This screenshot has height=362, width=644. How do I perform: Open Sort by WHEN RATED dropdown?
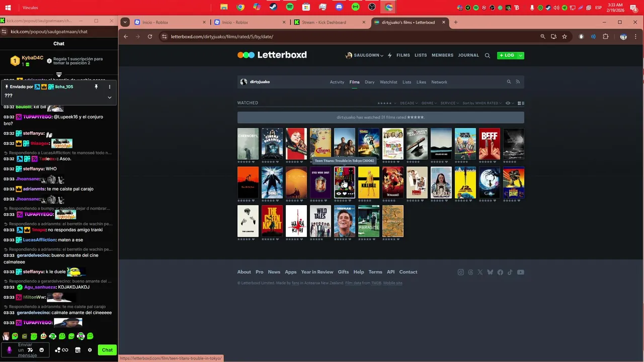pyautogui.click(x=482, y=103)
